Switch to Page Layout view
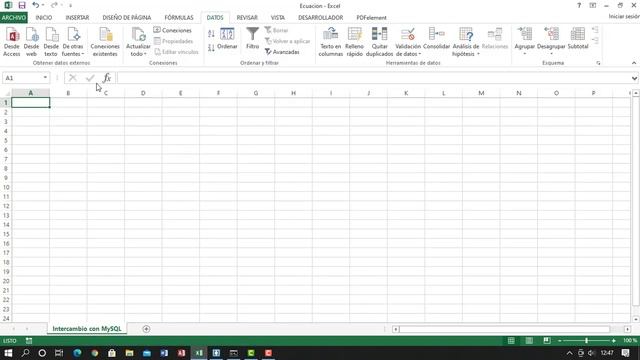Image resolution: width=640 pixels, height=360 pixels. pos(529,340)
